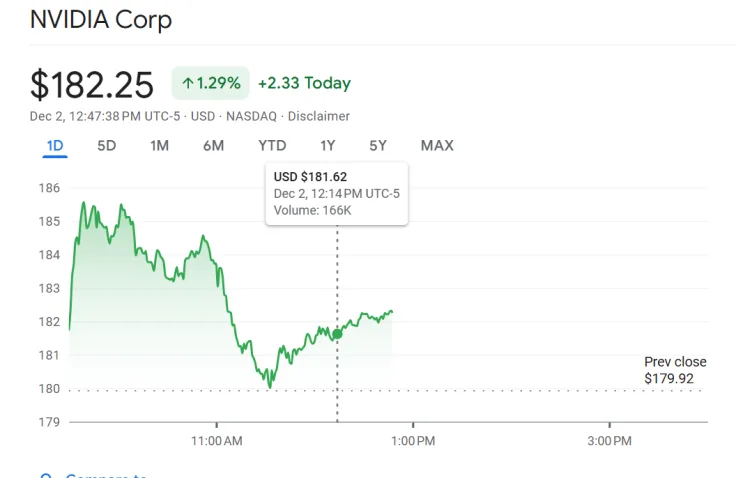Click the Prev close $179.92 label
The height and width of the screenshot is (478, 736).
tap(675, 370)
